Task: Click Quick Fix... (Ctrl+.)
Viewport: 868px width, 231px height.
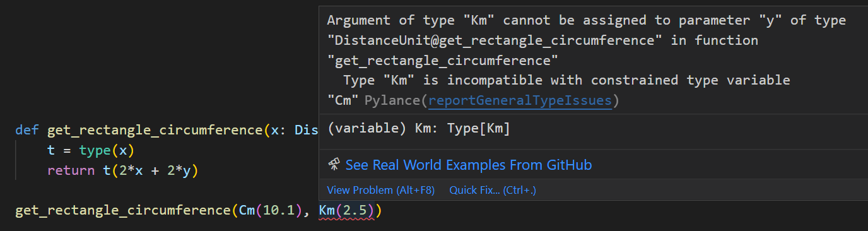Action: pos(493,190)
